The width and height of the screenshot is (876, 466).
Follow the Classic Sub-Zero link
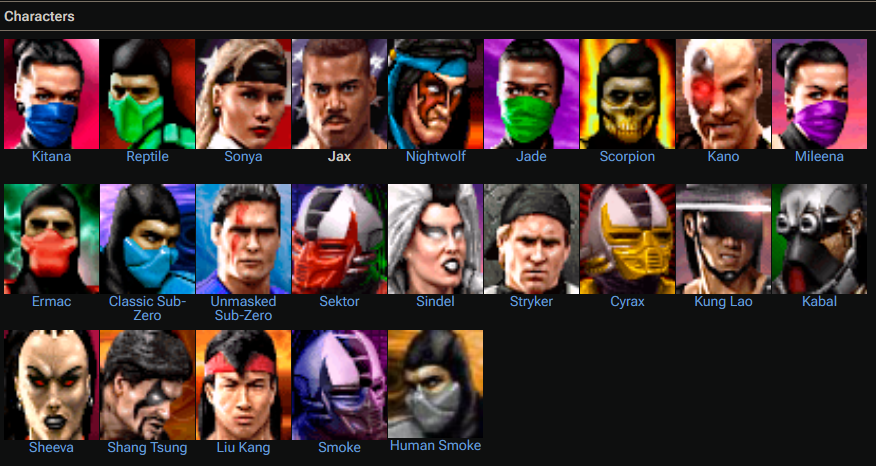[x=147, y=308]
